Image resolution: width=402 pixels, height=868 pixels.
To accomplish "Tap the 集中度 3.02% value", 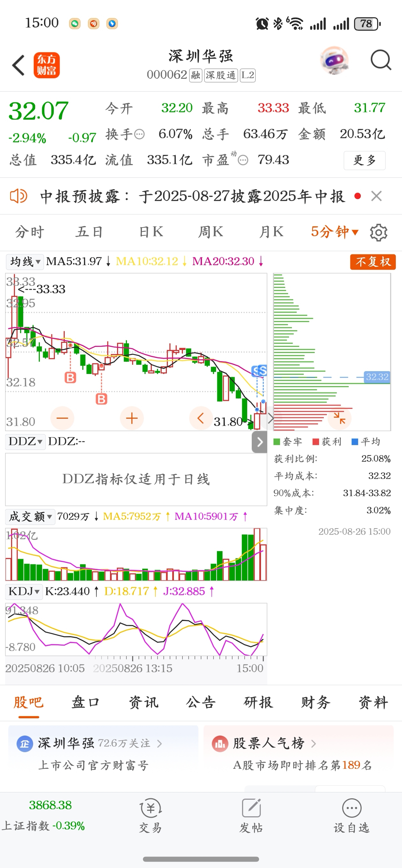I will tap(378, 511).
